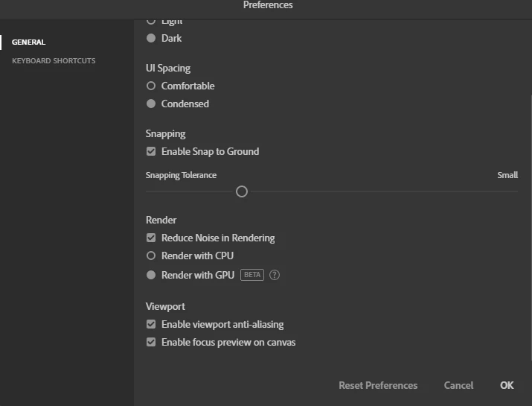Click the BETA badge next to Render with GPU
The image size is (532, 406).
pyautogui.click(x=252, y=275)
